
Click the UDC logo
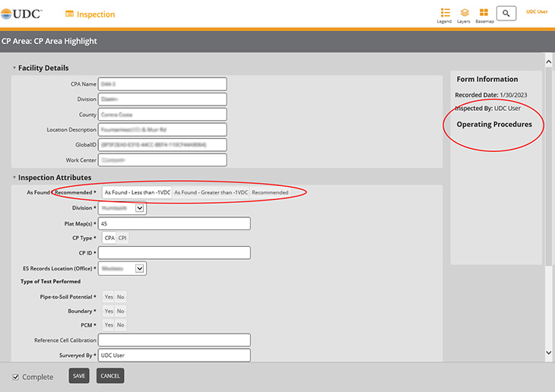click(23, 14)
